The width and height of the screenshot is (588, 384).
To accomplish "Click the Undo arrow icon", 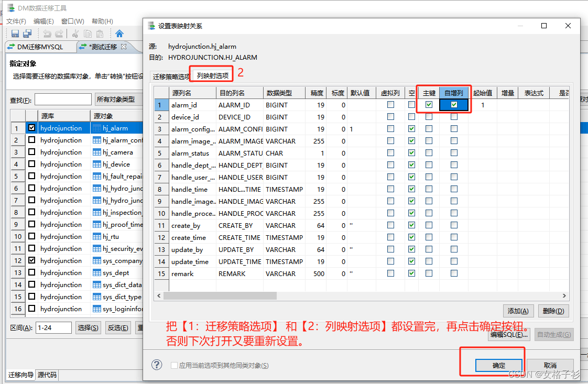I will tap(47, 34).
